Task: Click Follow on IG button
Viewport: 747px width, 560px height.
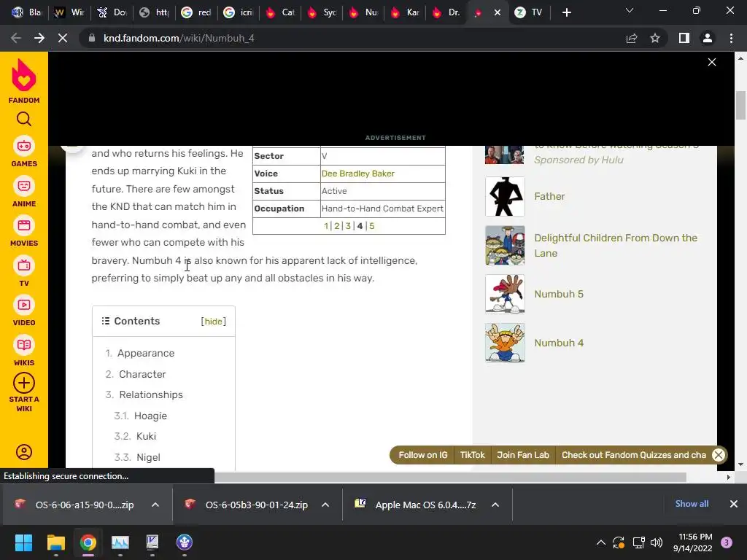Action: [423, 455]
